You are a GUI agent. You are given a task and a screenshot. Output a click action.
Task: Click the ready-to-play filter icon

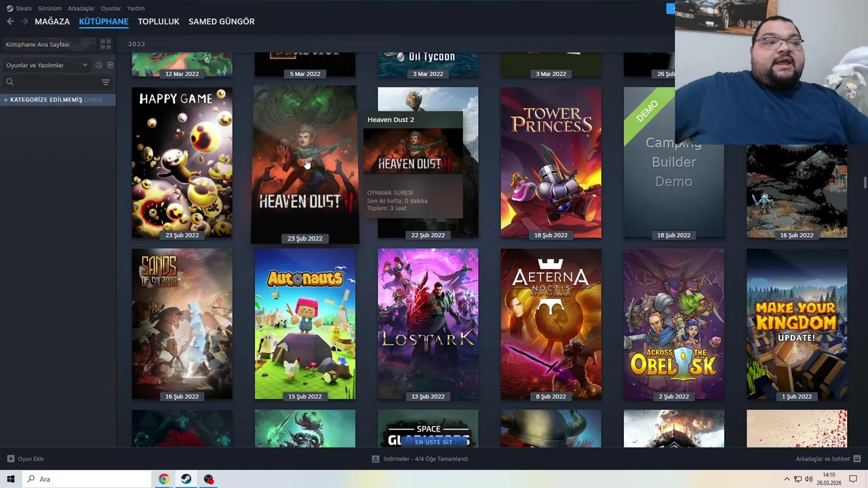pos(110,65)
